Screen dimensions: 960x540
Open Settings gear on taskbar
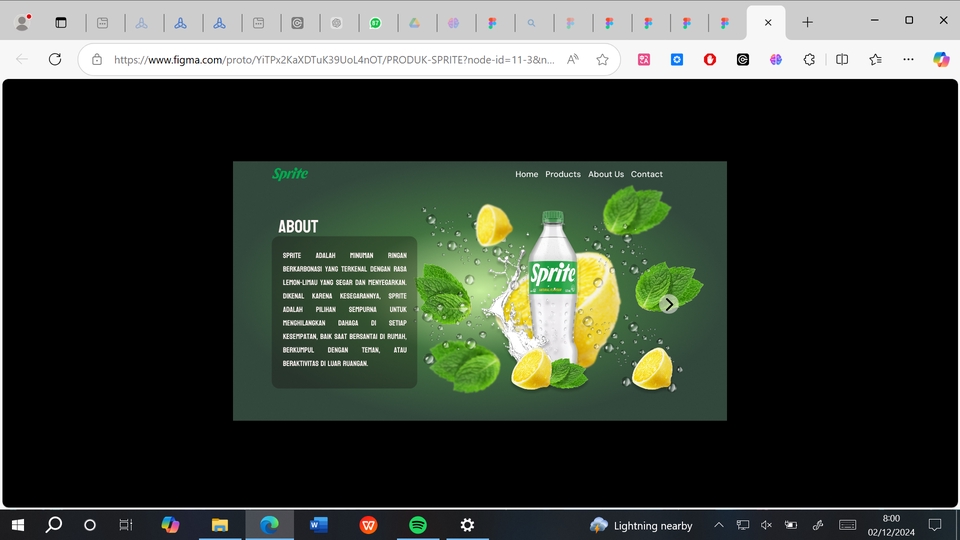(x=467, y=525)
